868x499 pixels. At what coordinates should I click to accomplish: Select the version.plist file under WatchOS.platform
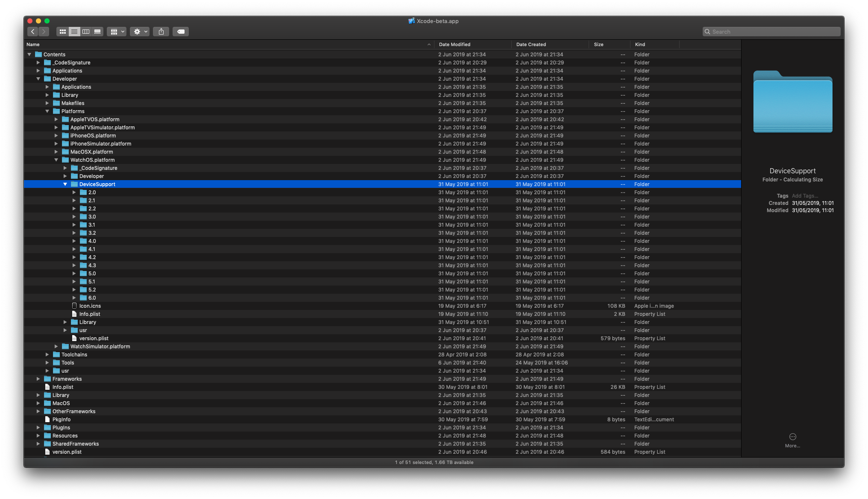tap(94, 339)
